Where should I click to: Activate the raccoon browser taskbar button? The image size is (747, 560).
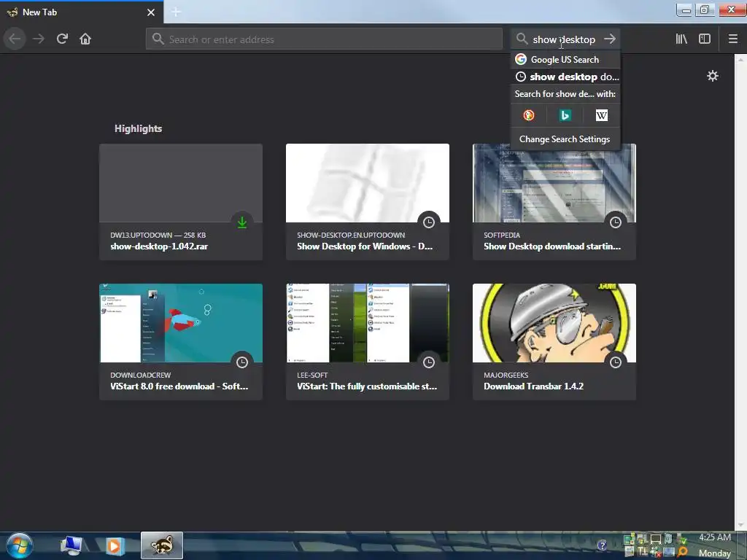[161, 545]
